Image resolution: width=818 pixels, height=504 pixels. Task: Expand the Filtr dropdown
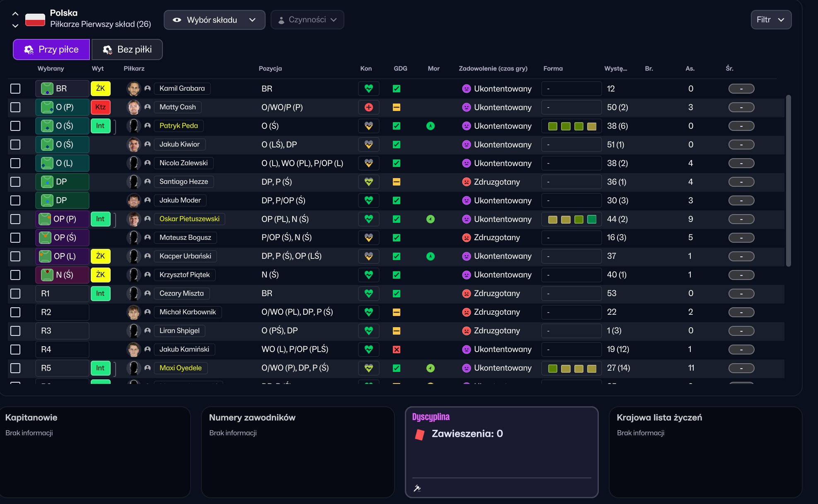tap(771, 20)
